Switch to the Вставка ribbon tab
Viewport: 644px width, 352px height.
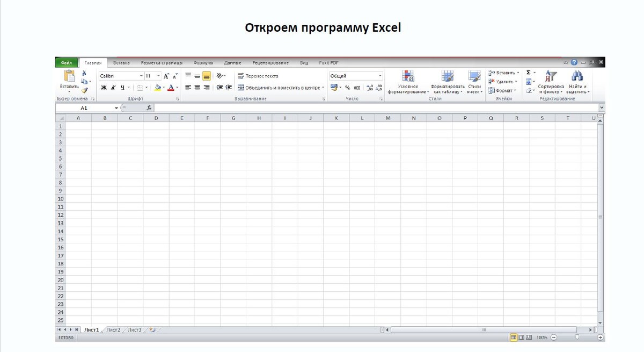(x=121, y=63)
